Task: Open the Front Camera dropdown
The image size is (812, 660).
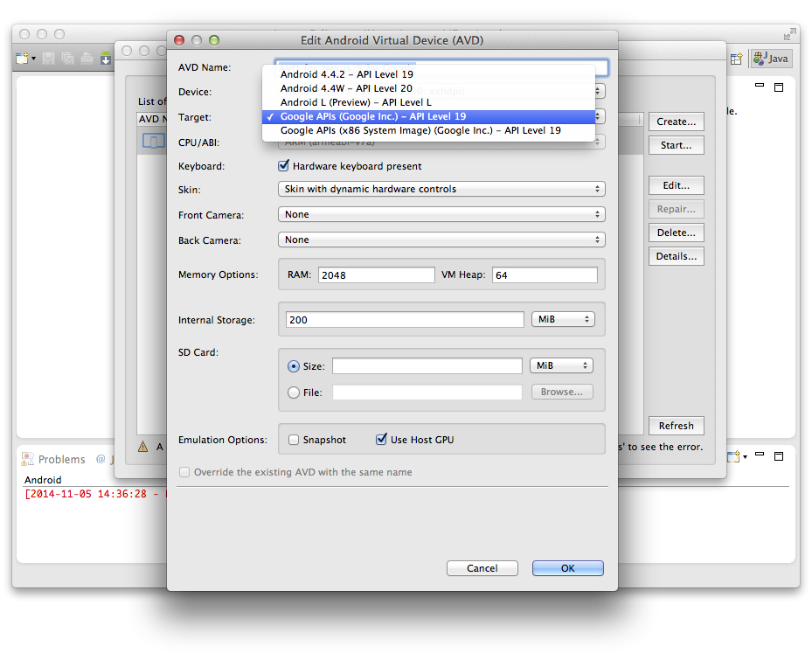Action: (x=441, y=214)
